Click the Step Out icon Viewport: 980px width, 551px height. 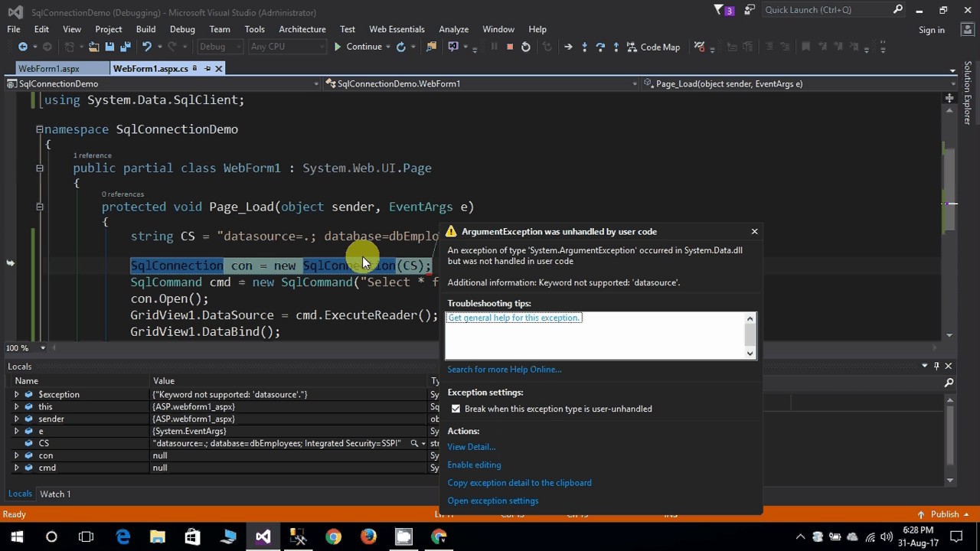[616, 47]
